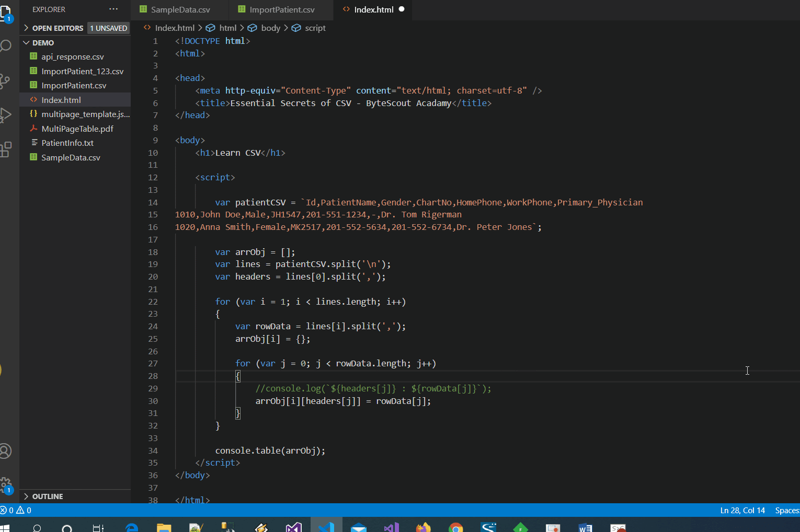Open the Run and Debug view
The width and height of the screenshot is (800, 532).
click(x=5, y=115)
